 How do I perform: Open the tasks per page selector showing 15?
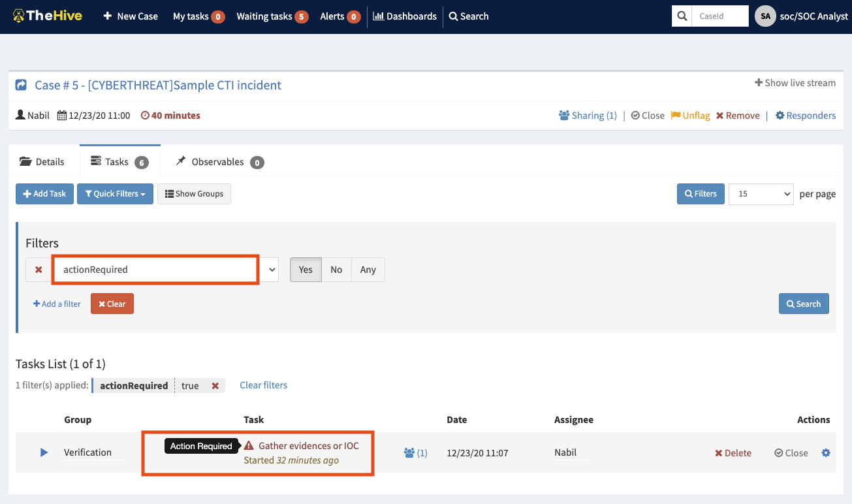(760, 193)
